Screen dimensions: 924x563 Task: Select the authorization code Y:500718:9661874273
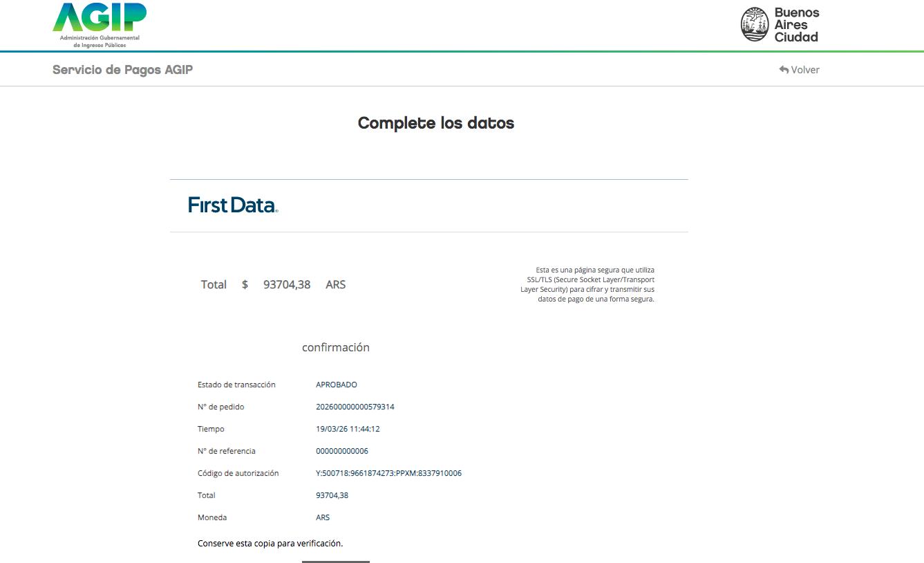[388, 473]
